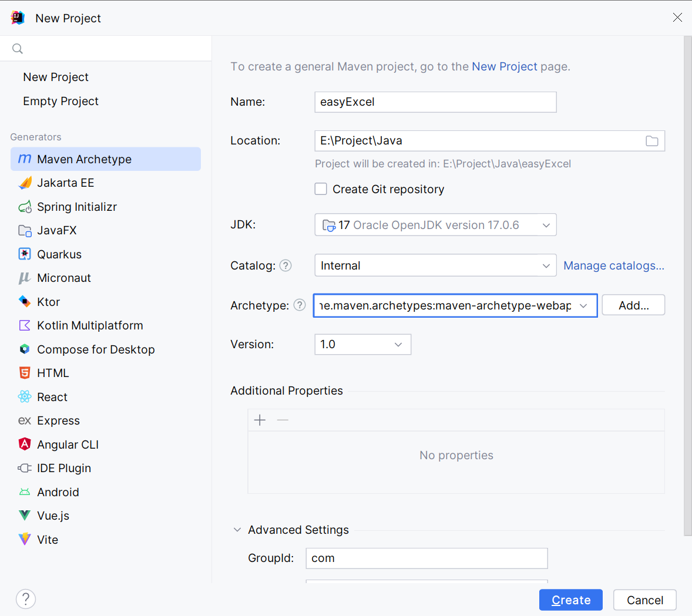This screenshot has height=616, width=692.
Task: Click the HTML5 shield icon
Action: (x=25, y=373)
